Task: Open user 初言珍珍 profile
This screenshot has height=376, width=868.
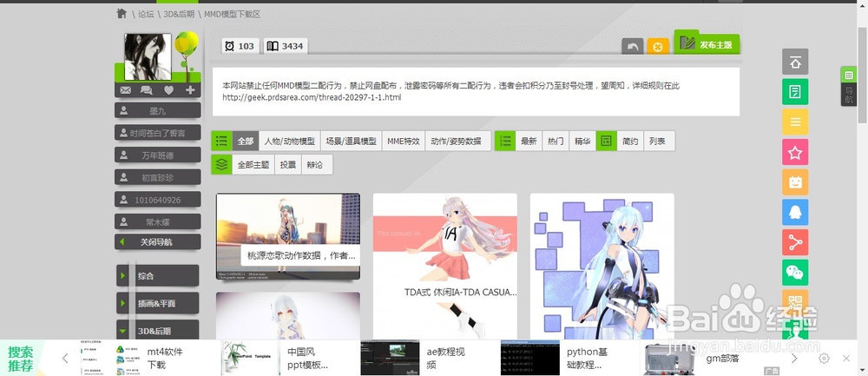Action: [158, 177]
